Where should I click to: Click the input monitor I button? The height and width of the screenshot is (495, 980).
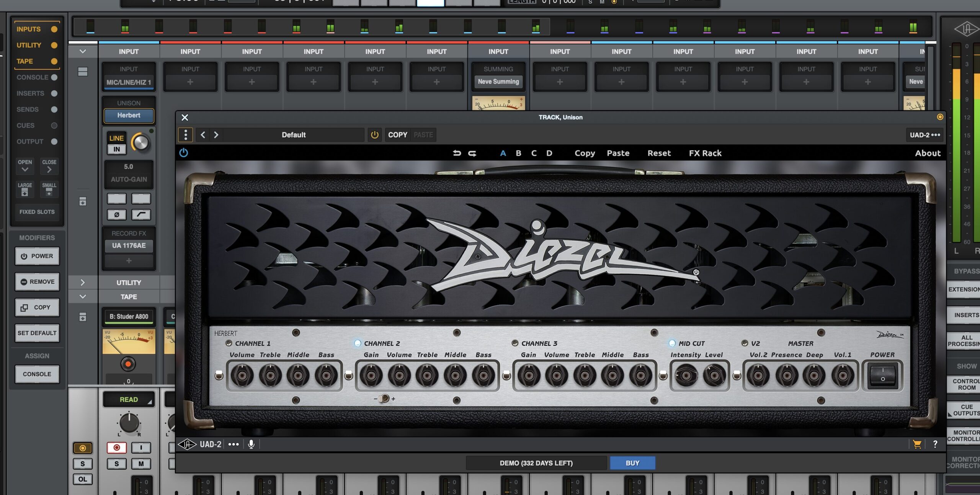tap(141, 448)
